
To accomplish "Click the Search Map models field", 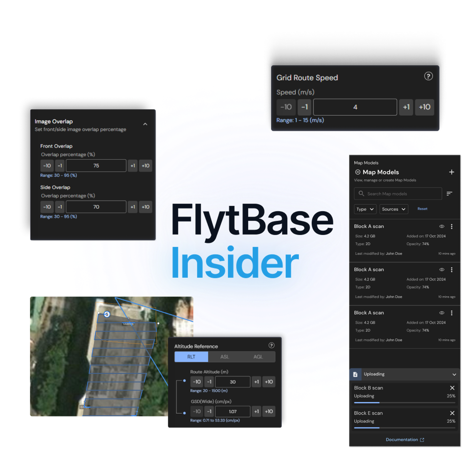I will 398,194.
